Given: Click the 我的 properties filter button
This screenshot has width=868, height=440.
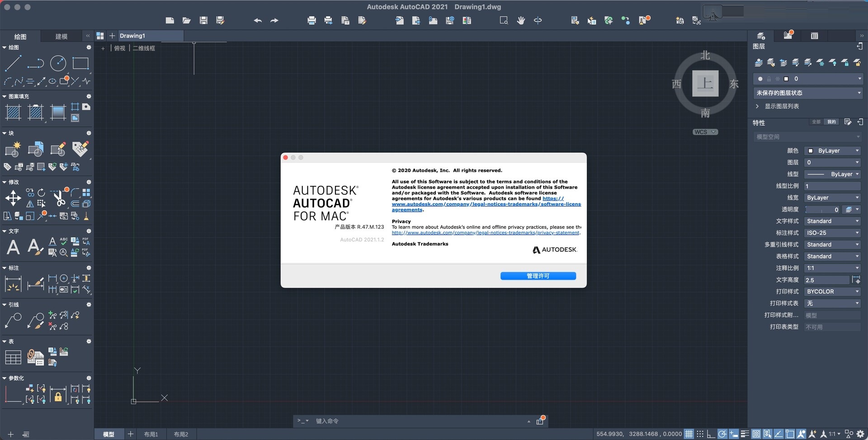Looking at the screenshot, I should [x=831, y=122].
